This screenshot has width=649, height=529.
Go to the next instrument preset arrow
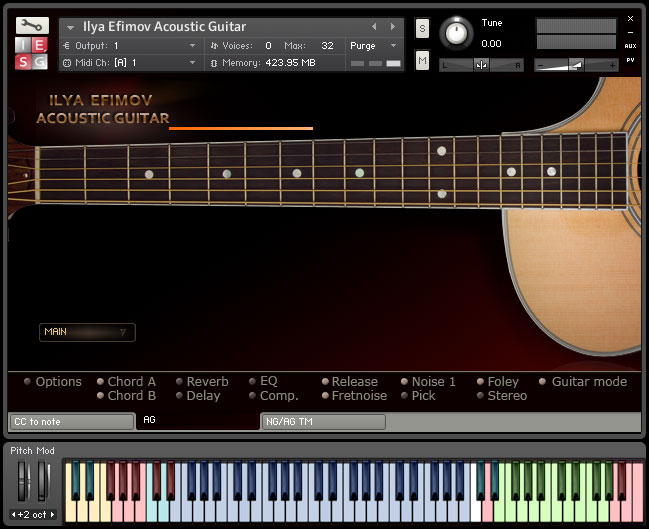click(393, 27)
